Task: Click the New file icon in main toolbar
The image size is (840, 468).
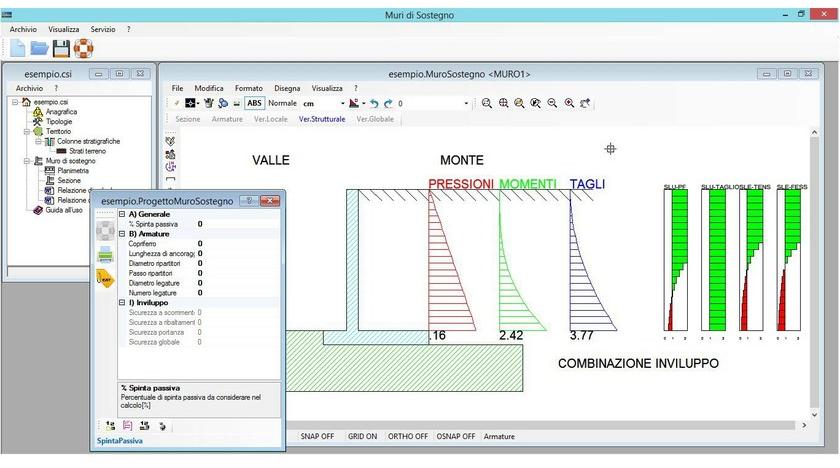Action: point(17,48)
